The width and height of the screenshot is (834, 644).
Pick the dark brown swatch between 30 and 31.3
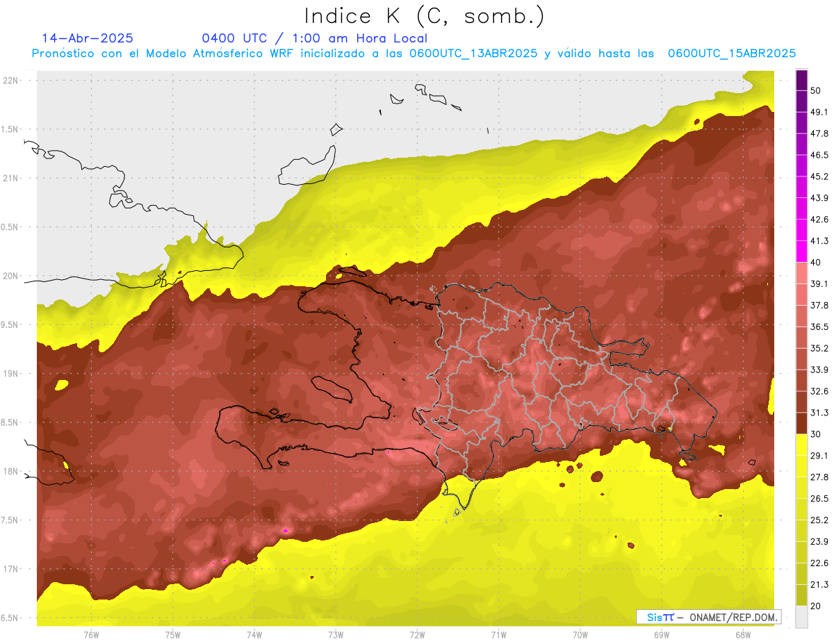coord(801,423)
